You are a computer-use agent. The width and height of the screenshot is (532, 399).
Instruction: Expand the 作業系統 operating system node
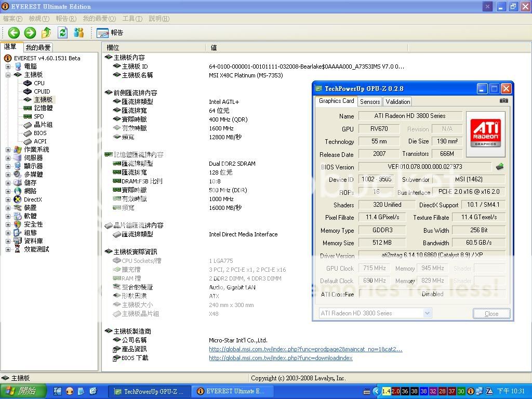point(8,150)
